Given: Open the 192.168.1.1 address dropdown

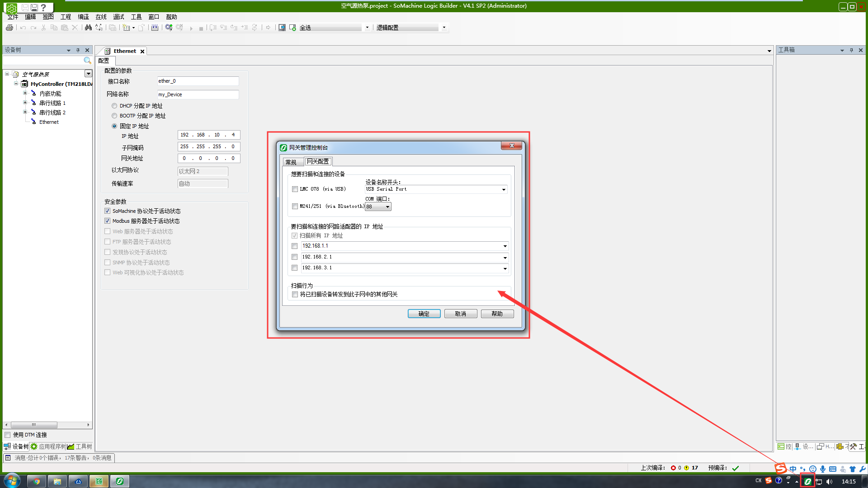Looking at the screenshot, I should click(505, 246).
